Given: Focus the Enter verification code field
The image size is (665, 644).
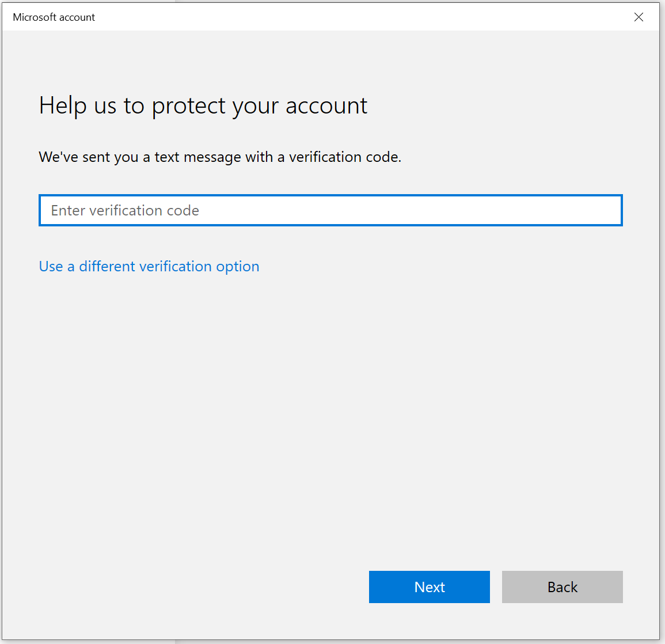Looking at the screenshot, I should point(330,210).
